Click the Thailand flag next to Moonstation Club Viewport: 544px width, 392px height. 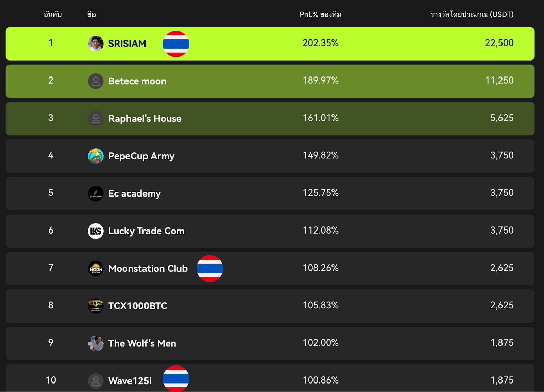[x=210, y=269]
